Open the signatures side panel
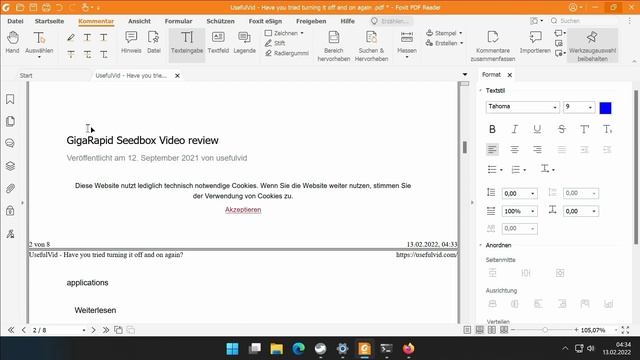Viewport: 640px width, 360px height. (10, 233)
